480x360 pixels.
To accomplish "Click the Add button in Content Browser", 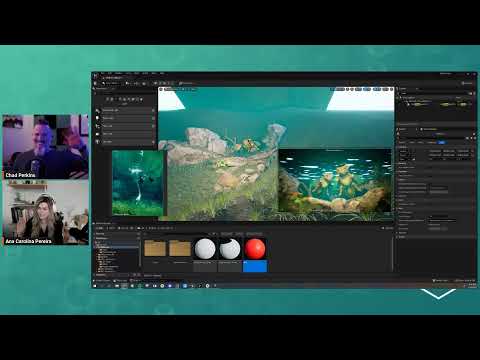I will pos(99,228).
